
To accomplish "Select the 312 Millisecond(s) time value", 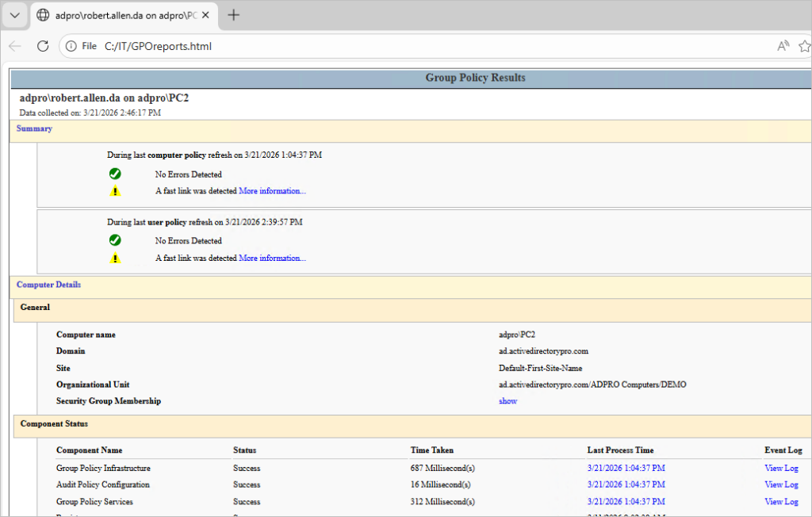I will 442,502.
